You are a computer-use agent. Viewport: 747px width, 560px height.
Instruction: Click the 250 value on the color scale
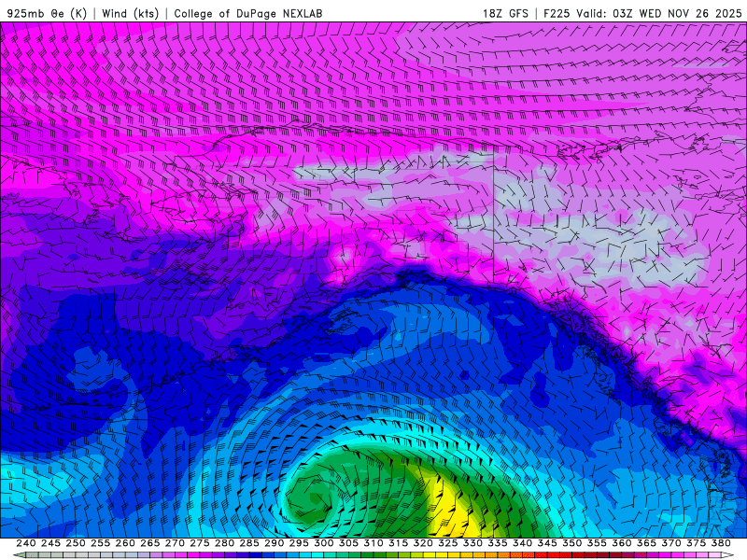pos(76,543)
